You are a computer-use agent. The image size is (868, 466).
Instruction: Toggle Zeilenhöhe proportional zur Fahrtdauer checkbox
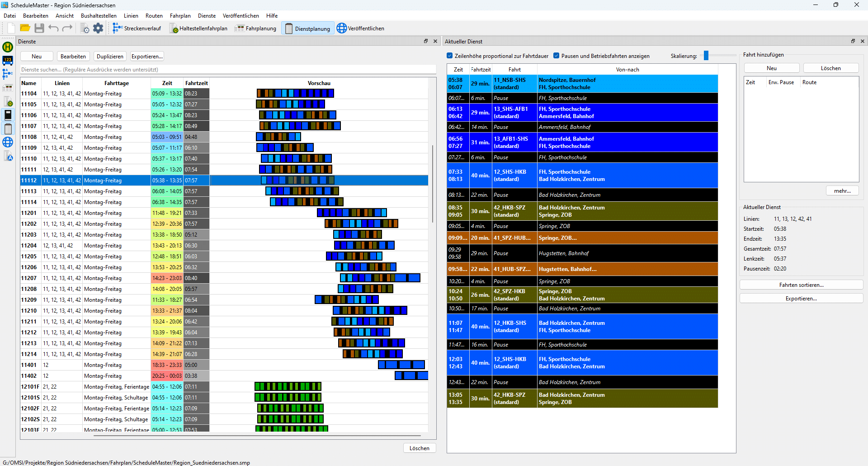pyautogui.click(x=450, y=56)
